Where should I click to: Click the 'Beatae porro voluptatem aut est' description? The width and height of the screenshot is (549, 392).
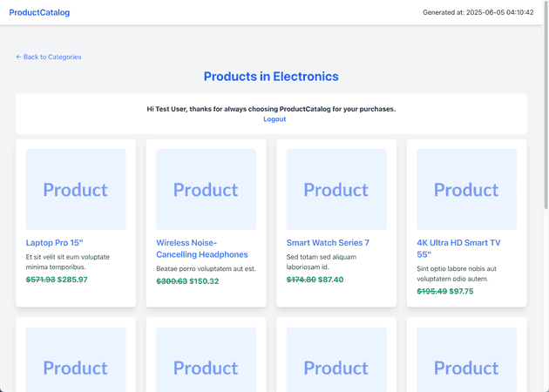(206, 269)
